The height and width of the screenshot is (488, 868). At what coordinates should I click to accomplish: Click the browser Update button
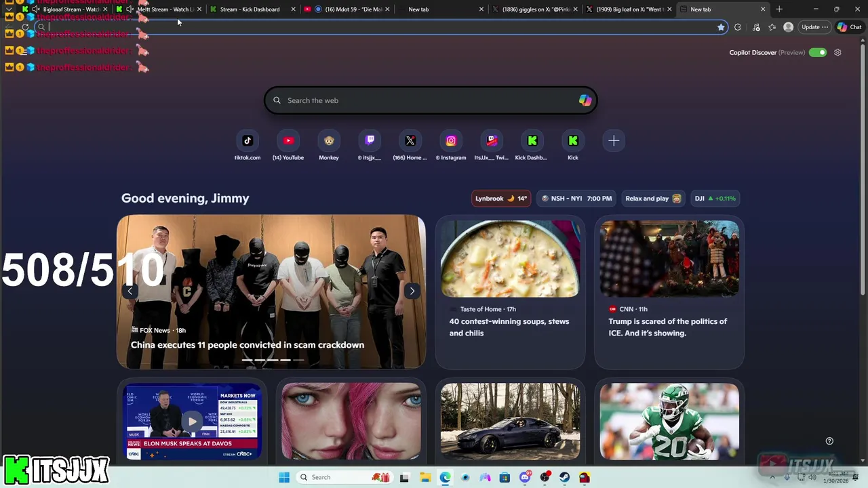(x=814, y=27)
